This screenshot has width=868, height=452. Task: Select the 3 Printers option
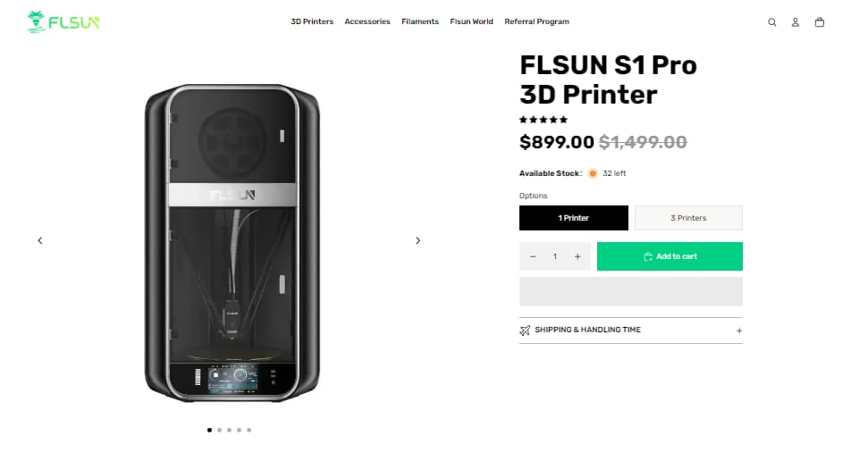click(688, 218)
